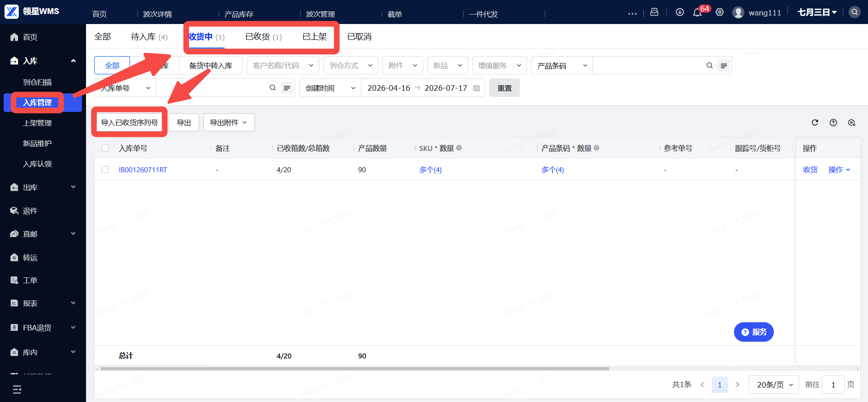The width and height of the screenshot is (868, 402).
Task: Open the 20条/页 page size dropdown
Action: tap(774, 384)
